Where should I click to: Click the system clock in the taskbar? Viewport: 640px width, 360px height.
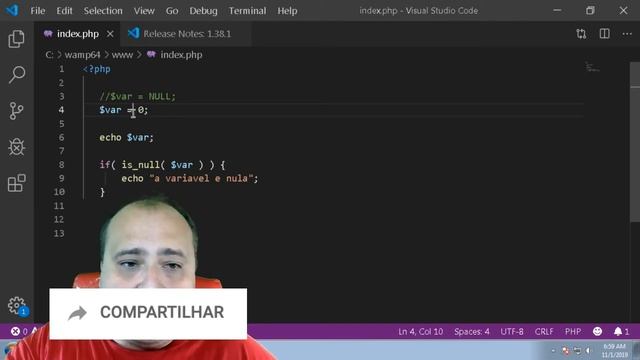pyautogui.click(x=614, y=351)
